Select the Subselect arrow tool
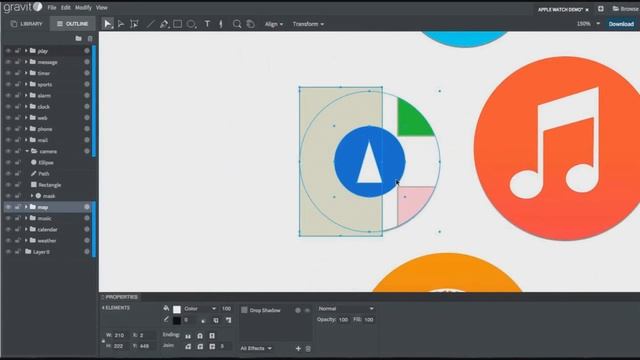This screenshot has width=640, height=360. click(121, 24)
